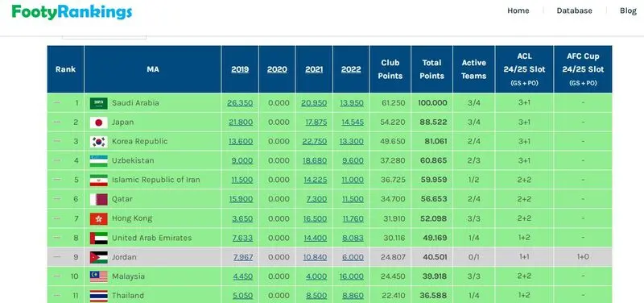644x303 pixels.
Task: Select Qatar total points 56.653
Action: pos(434,199)
